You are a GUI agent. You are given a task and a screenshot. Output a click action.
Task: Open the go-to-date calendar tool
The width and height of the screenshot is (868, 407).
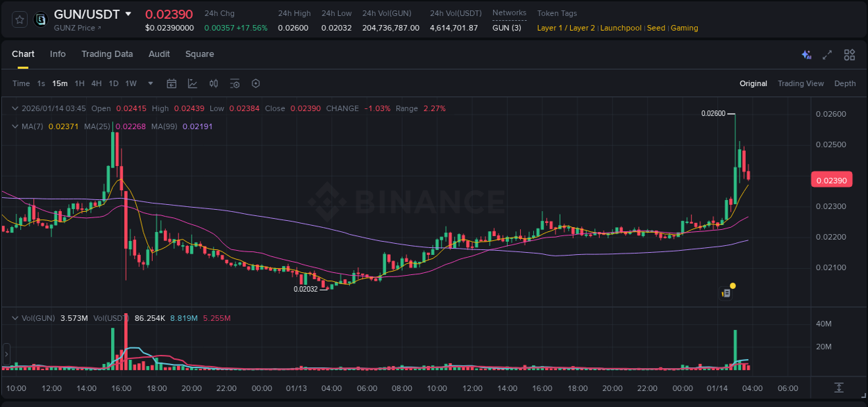point(172,83)
